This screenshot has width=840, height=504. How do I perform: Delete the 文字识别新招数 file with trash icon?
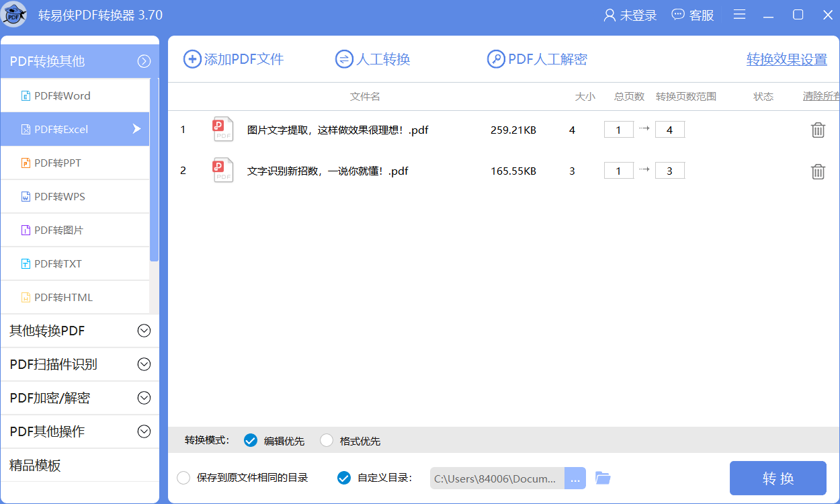[x=818, y=171]
